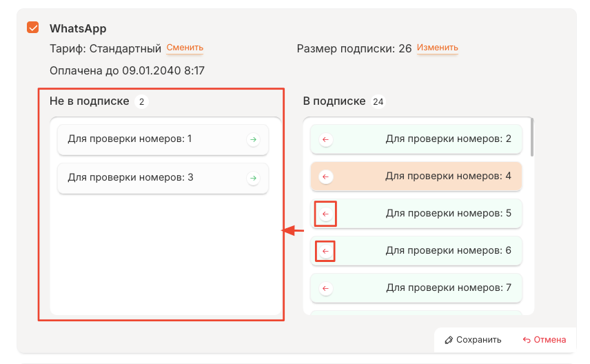
Task: Click the 'Размер подписки: 26' text
Action: pyautogui.click(x=354, y=48)
